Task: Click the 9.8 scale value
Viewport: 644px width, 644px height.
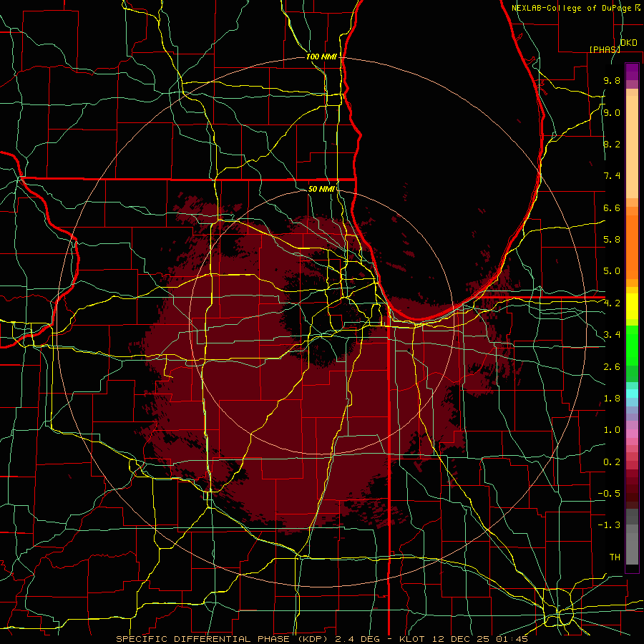Action: (x=612, y=80)
